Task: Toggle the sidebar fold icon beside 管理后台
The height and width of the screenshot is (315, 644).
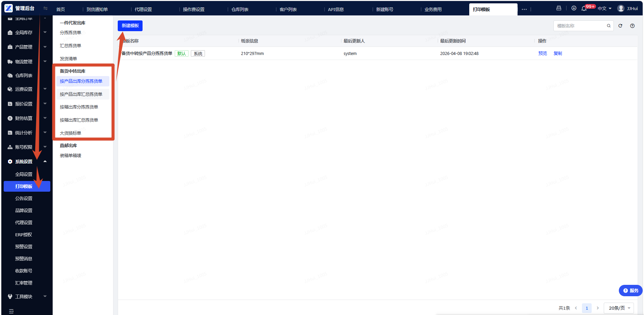Action: [x=45, y=8]
